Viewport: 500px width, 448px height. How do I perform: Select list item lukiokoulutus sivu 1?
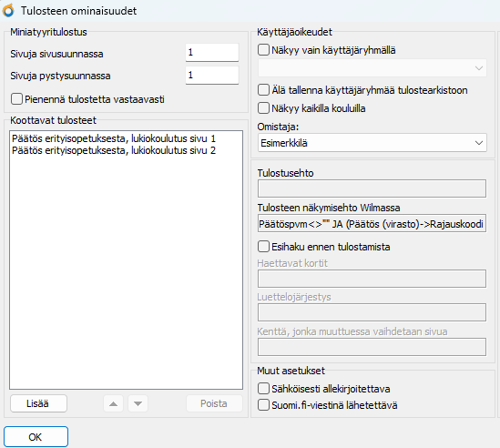coord(114,138)
